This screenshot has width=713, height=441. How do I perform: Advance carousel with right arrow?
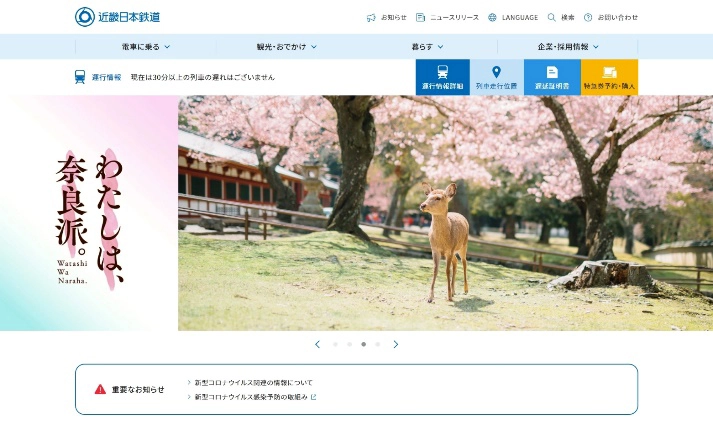point(396,344)
